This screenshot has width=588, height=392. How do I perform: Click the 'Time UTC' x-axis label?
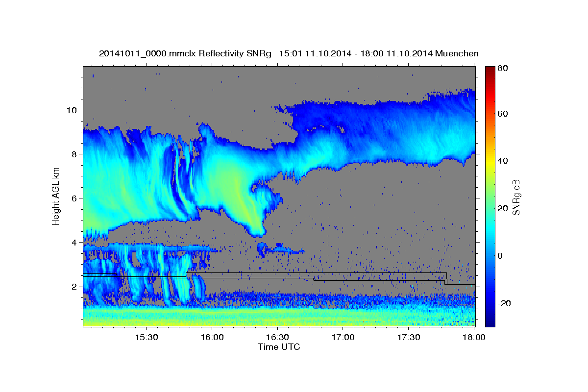click(279, 347)
